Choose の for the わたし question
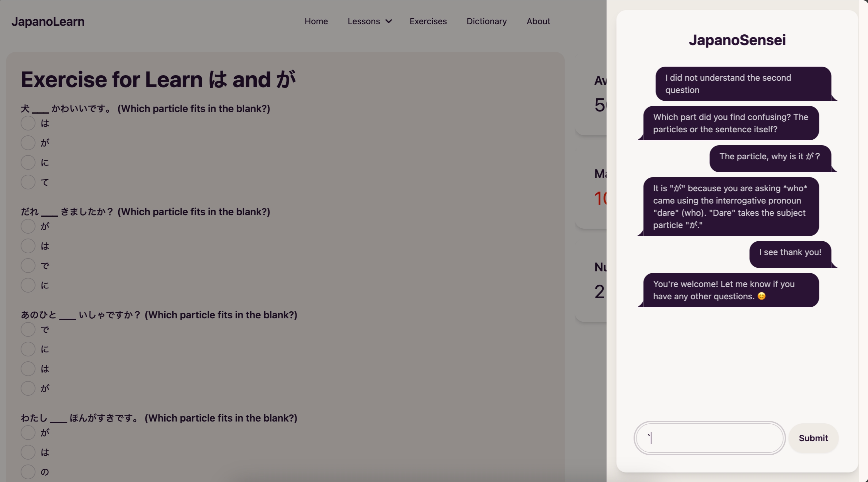The width and height of the screenshot is (868, 482). [28, 472]
